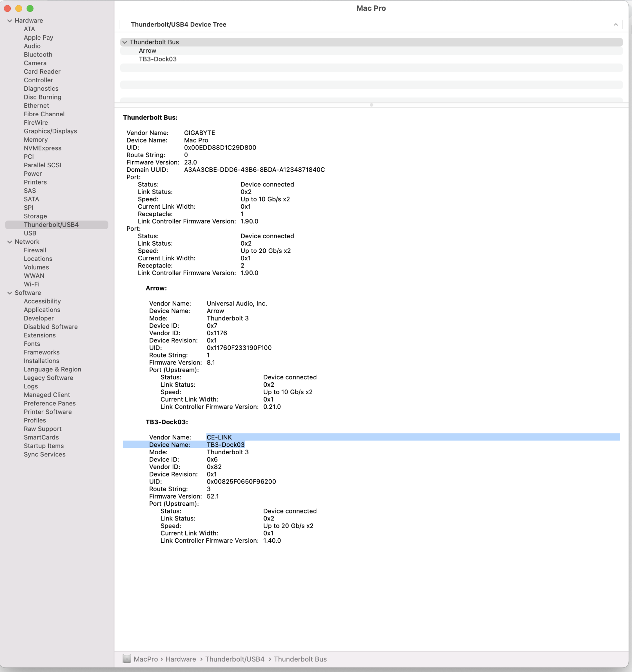Open SATA in the sidebar

pyautogui.click(x=32, y=199)
